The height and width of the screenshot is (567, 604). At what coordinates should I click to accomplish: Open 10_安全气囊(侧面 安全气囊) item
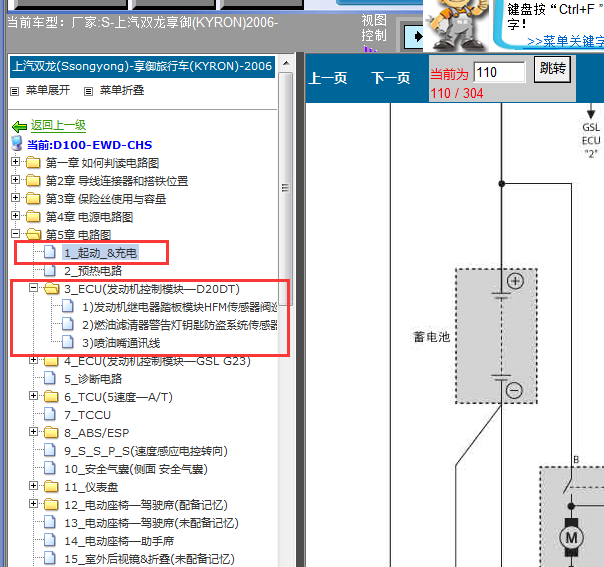136,469
